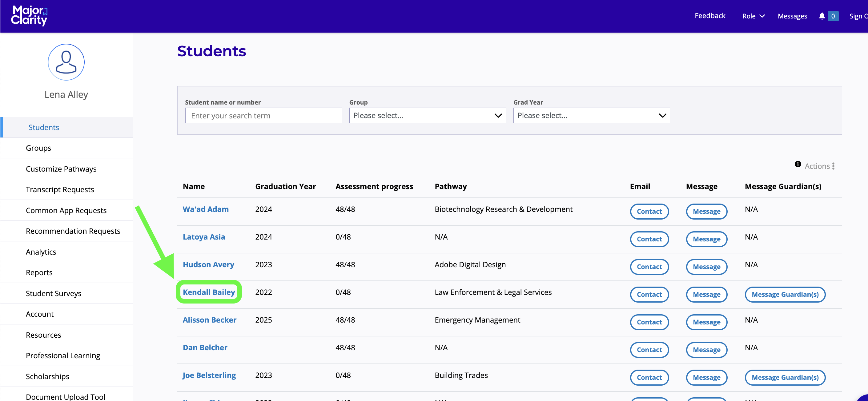The image size is (868, 401).
Task: Click Contact for Hudson Avery
Action: pos(649,267)
